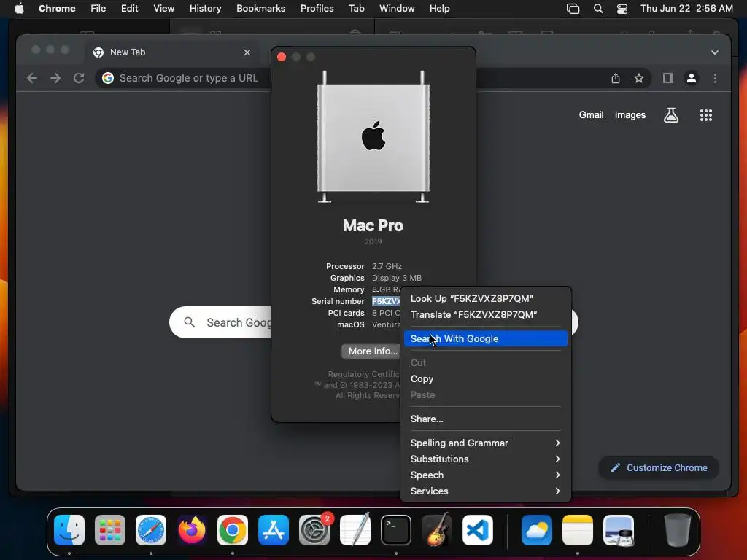Expand Spelling and Grammar submenu

(485, 443)
